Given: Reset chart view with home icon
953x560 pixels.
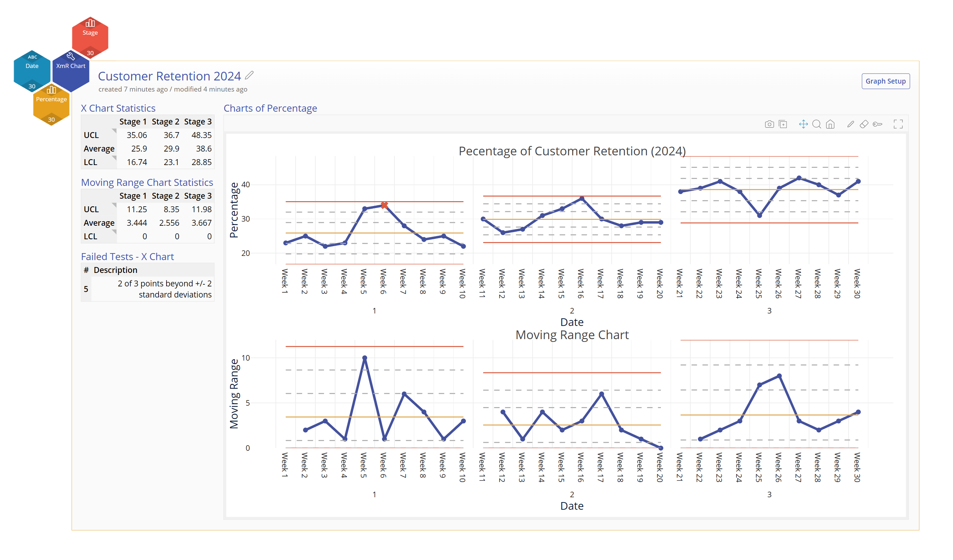Looking at the screenshot, I should (x=830, y=124).
